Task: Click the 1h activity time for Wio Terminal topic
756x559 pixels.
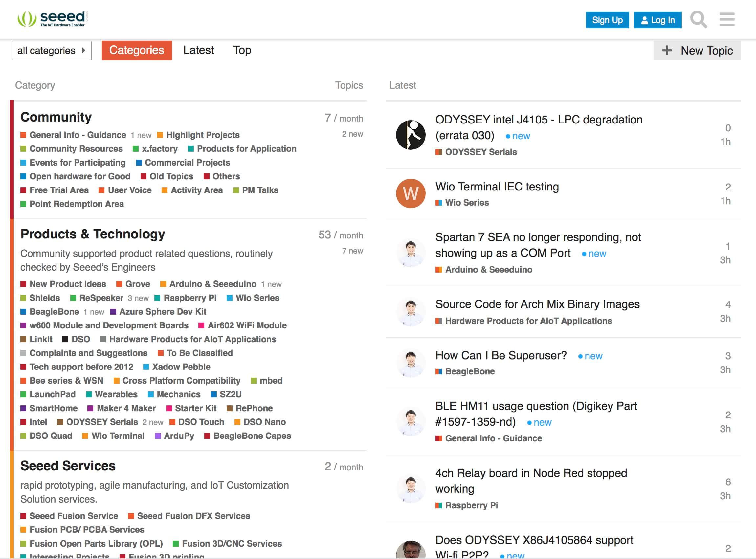Action: point(725,201)
